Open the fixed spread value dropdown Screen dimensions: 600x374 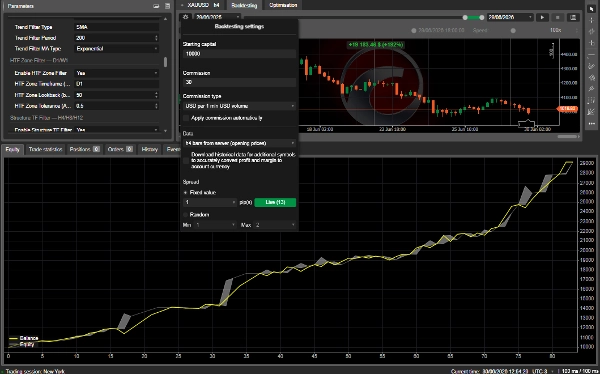(x=210, y=202)
